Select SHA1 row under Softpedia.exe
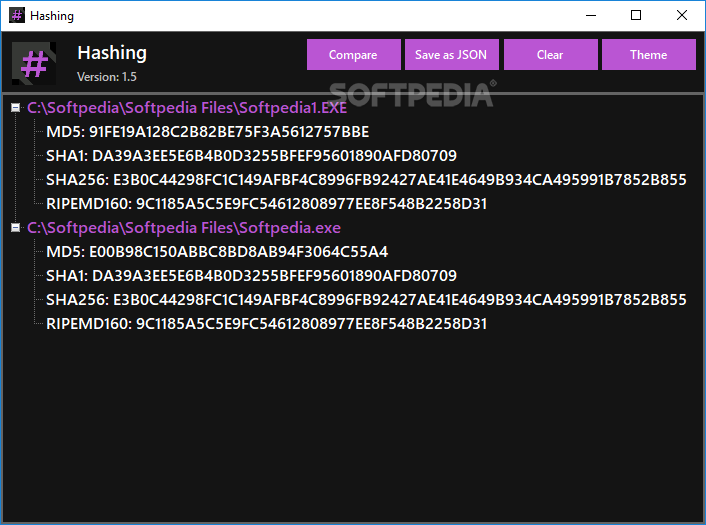Image resolution: width=706 pixels, height=525 pixels. pos(251,276)
